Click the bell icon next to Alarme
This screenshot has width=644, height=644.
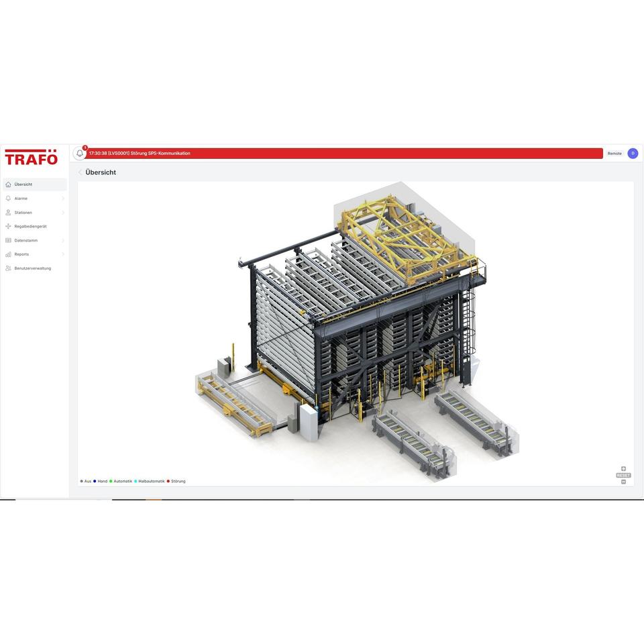coord(8,199)
